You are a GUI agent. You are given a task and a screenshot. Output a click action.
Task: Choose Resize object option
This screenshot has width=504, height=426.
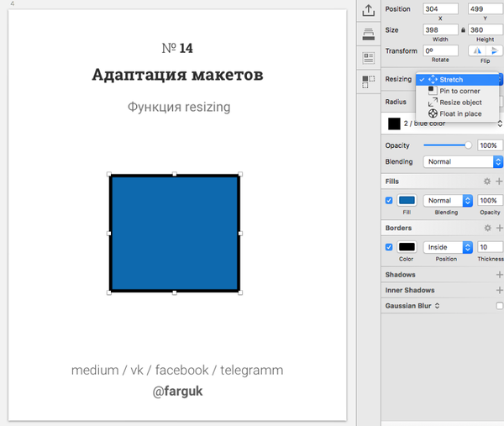[458, 103]
